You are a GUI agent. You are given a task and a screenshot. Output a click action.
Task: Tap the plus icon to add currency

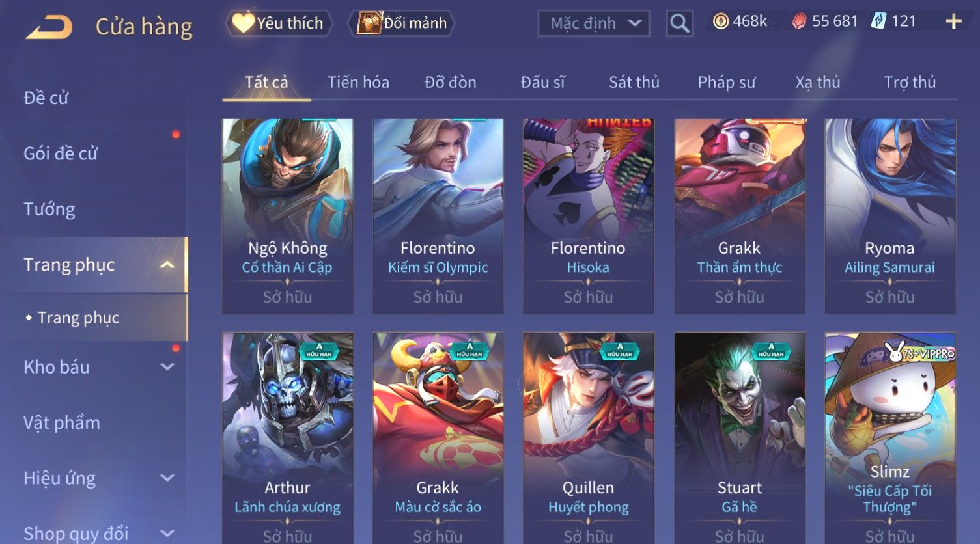click(953, 21)
